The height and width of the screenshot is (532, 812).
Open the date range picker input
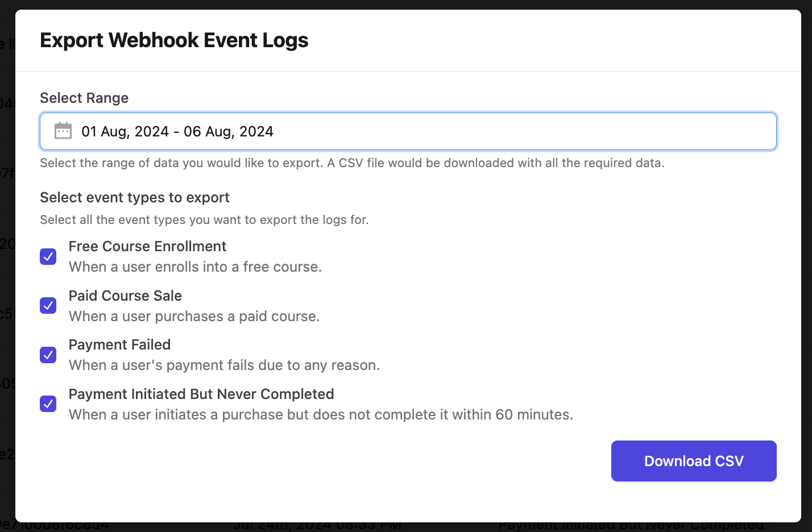coord(408,131)
